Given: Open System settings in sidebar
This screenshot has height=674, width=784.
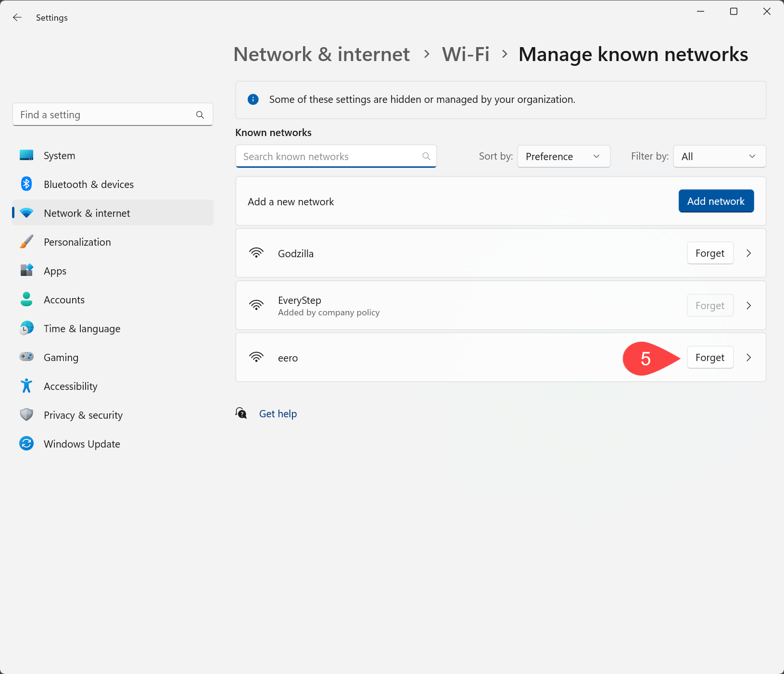Looking at the screenshot, I should pyautogui.click(x=59, y=155).
